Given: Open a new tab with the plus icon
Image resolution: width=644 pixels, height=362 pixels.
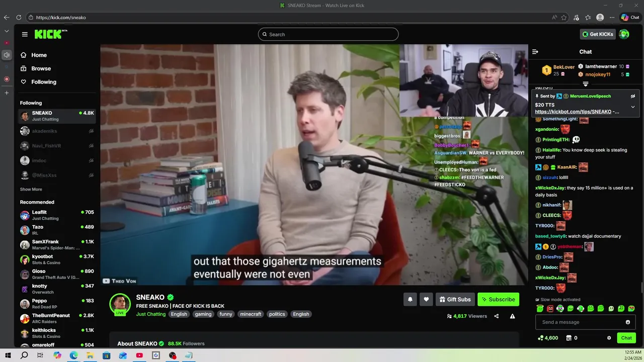Looking at the screenshot, I should point(7,93).
